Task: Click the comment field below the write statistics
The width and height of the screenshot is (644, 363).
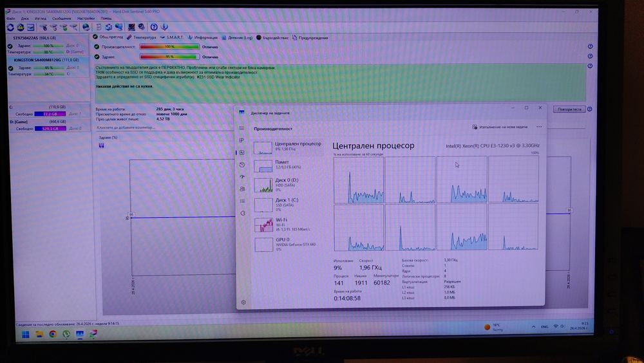Action: 164,127
